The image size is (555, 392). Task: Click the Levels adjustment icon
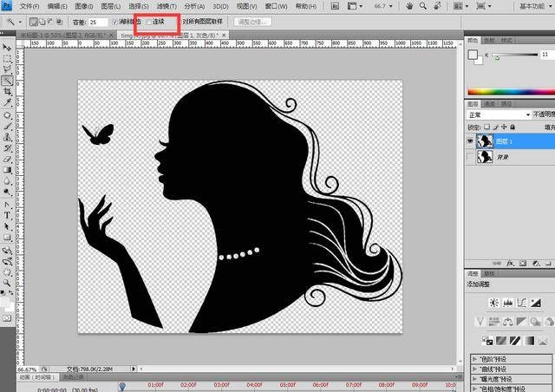click(506, 303)
